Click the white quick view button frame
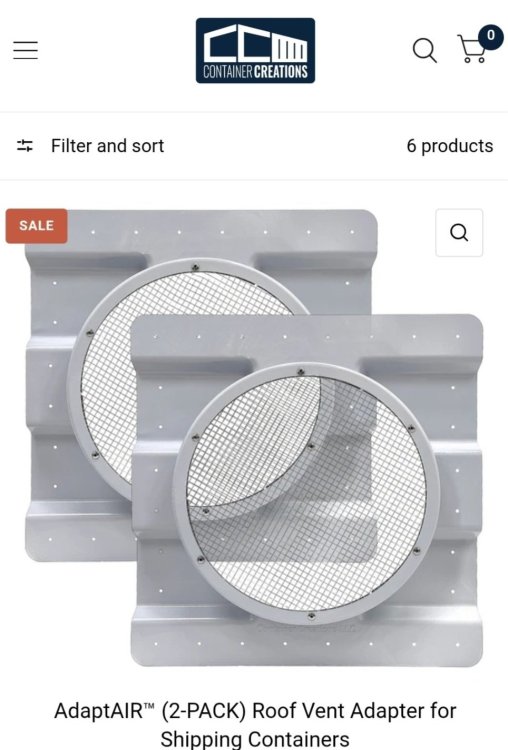 (x=459, y=233)
